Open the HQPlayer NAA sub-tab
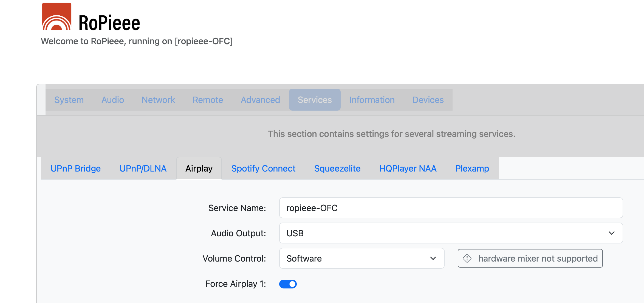This screenshot has height=303, width=644. (408, 168)
